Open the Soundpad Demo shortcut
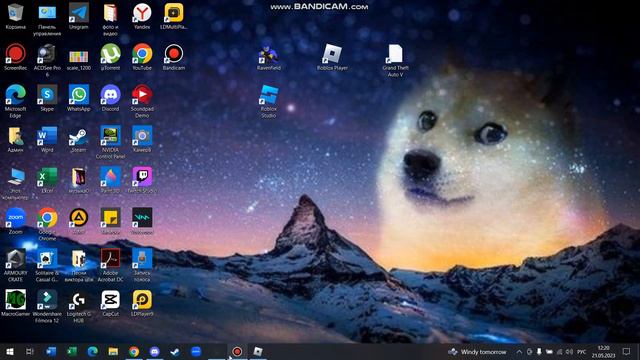 tap(142, 102)
